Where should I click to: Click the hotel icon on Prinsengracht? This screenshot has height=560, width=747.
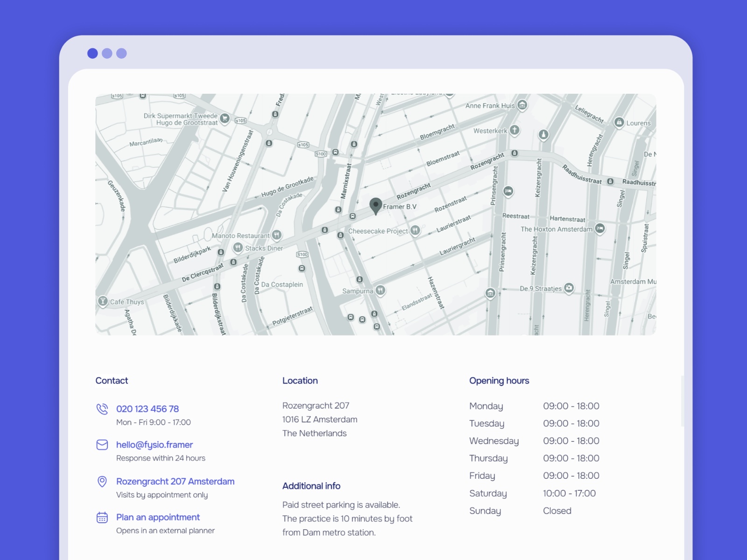(508, 191)
